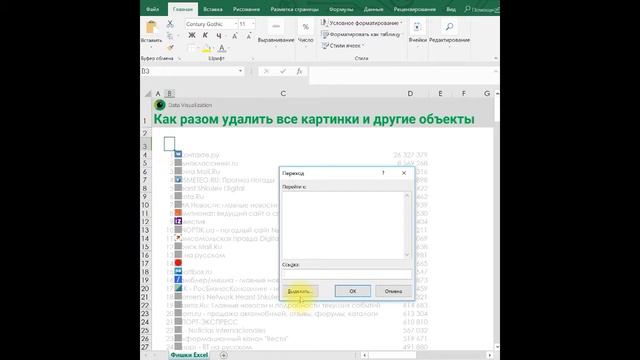Click the horizontal scrollbar left arrow
Screen dimensions: 640x360
tap(364, 355)
